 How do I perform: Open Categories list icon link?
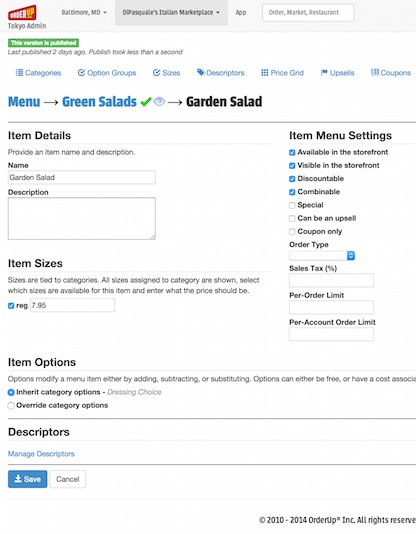coord(19,73)
